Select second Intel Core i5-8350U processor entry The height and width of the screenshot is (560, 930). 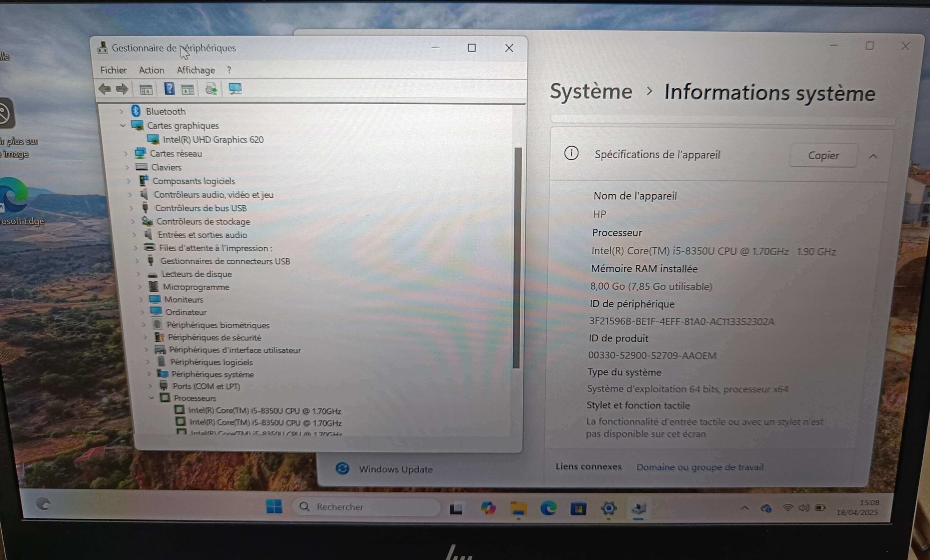click(x=265, y=423)
